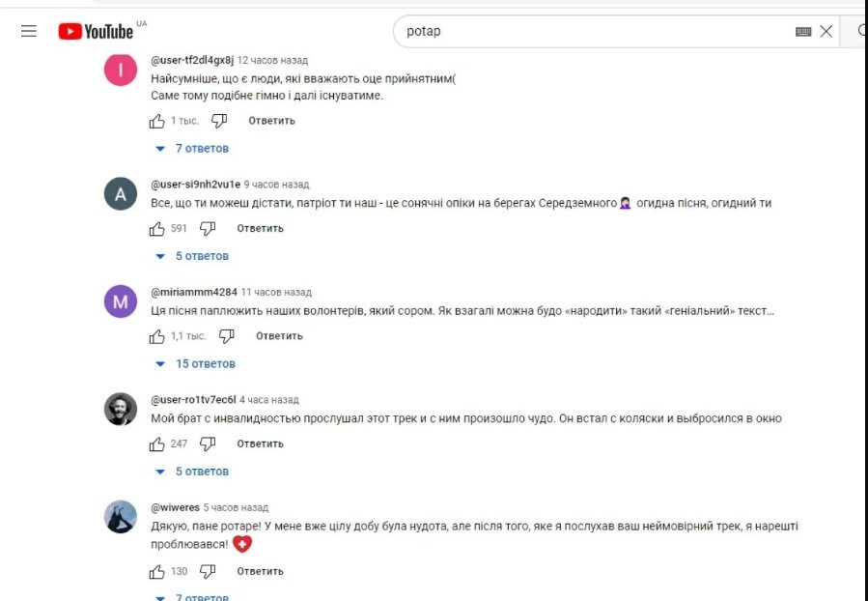This screenshot has height=601, width=868.
Task: Open @user-ro1tv7ec6l profile picture
Action: coord(121,410)
